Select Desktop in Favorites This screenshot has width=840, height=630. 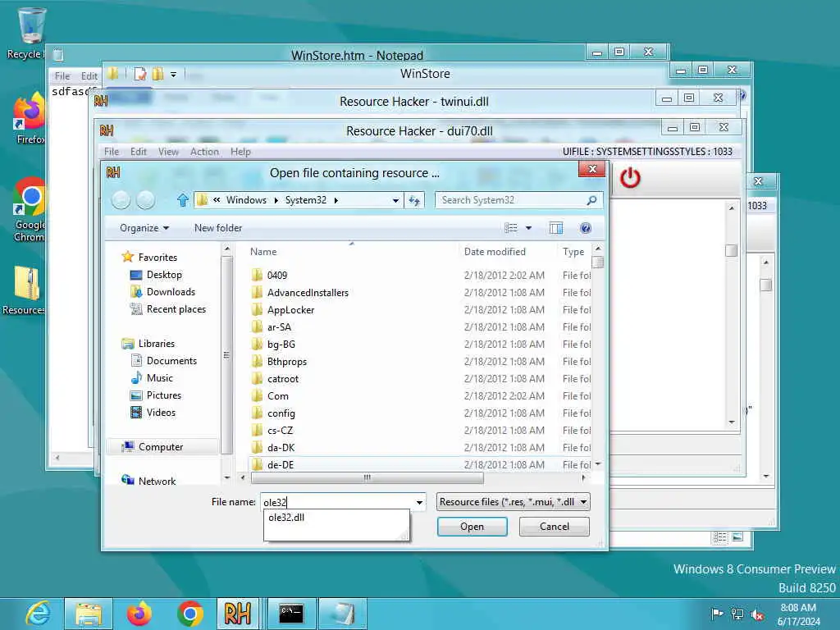[164, 275]
